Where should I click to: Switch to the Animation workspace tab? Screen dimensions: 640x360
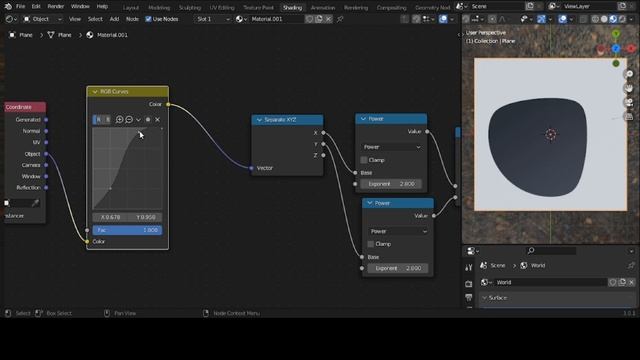tap(323, 7)
